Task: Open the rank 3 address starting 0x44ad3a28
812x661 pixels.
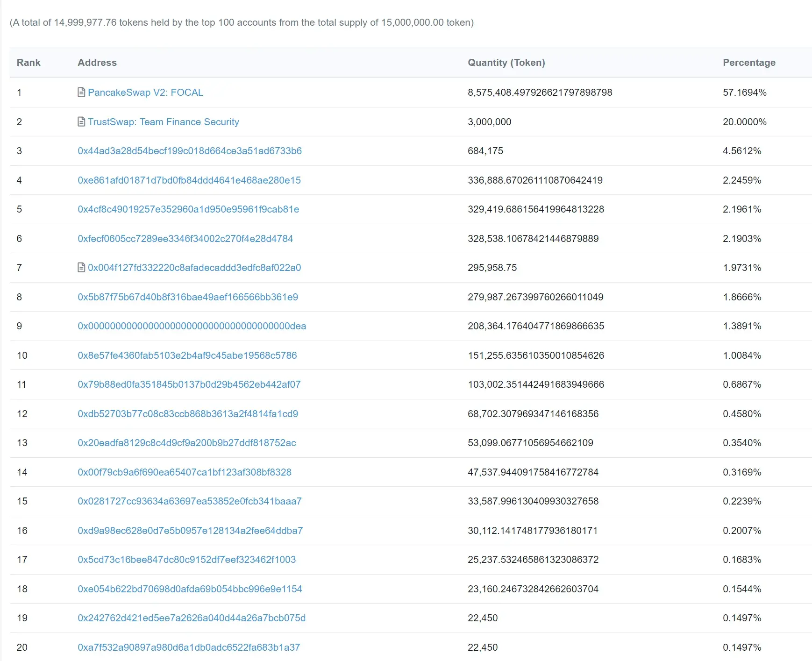Action: 190,151
